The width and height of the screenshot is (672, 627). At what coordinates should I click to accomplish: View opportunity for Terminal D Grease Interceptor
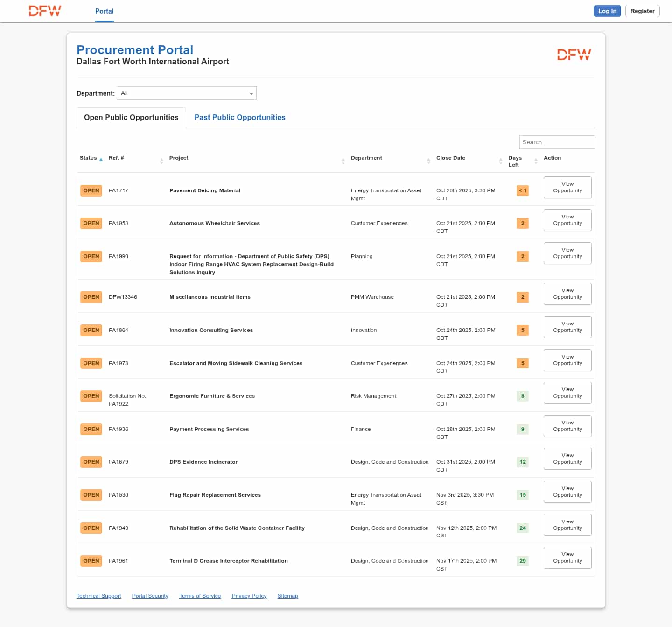pyautogui.click(x=567, y=558)
